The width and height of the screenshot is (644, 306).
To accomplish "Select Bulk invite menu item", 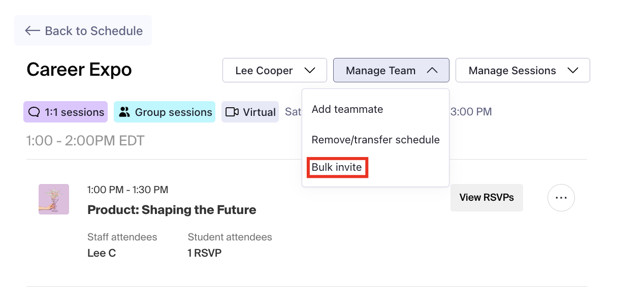I will (337, 168).
